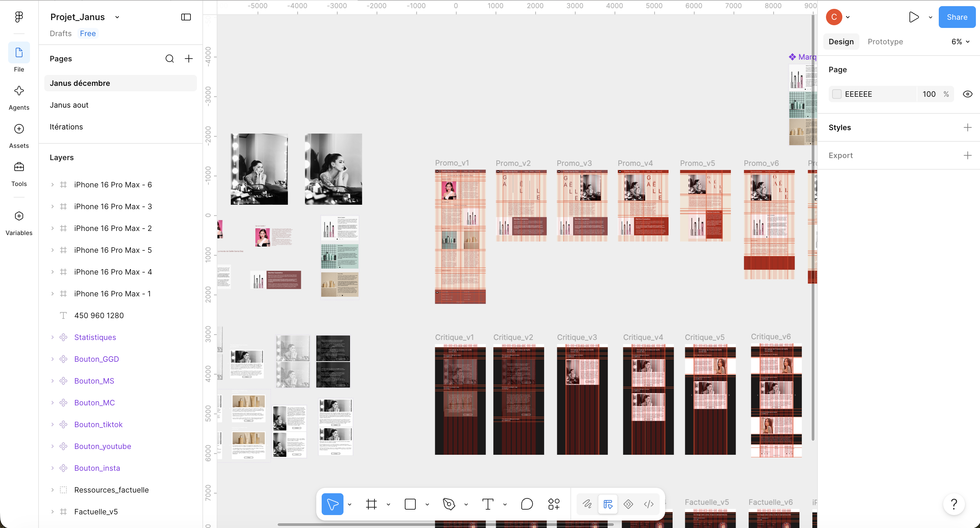Toggle the sidebar layout panel icon

[186, 17]
